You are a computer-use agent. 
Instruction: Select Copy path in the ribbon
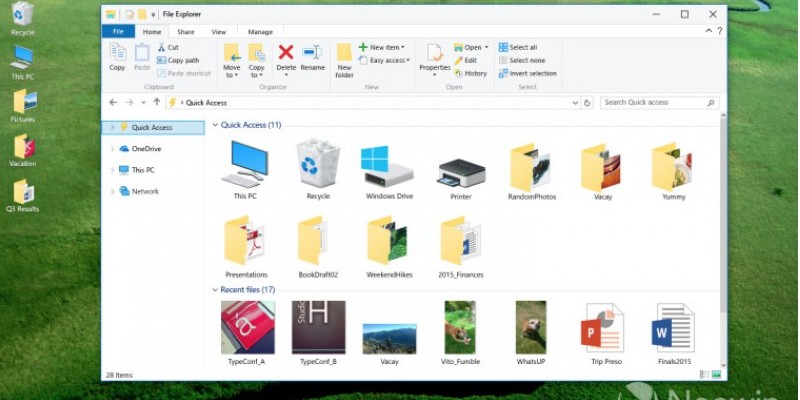click(178, 60)
